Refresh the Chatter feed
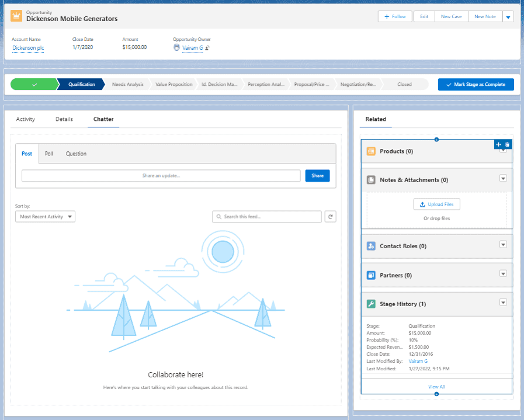 coord(331,217)
